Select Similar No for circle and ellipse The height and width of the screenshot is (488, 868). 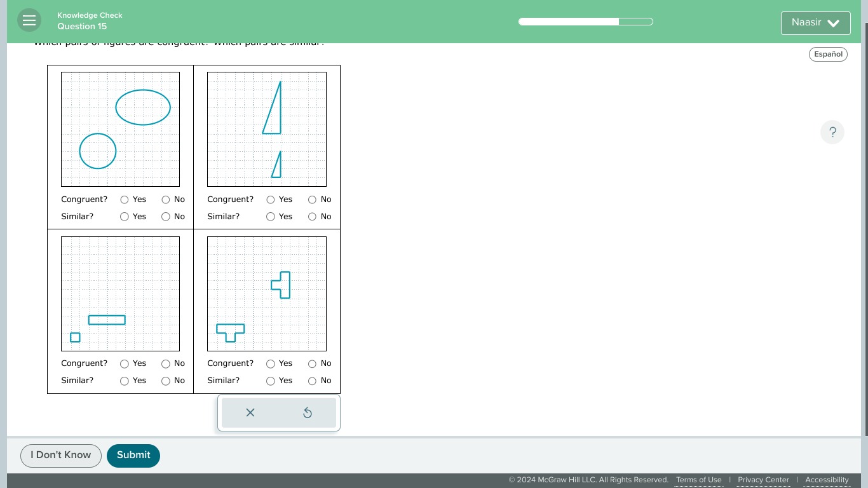pos(166,217)
